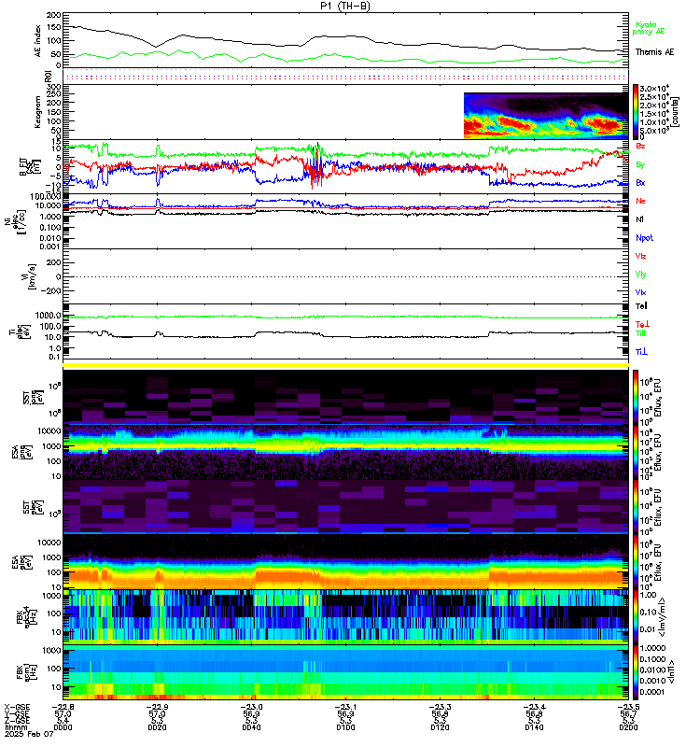Click the plot title P1 (TH-B)

(x=345, y=7)
